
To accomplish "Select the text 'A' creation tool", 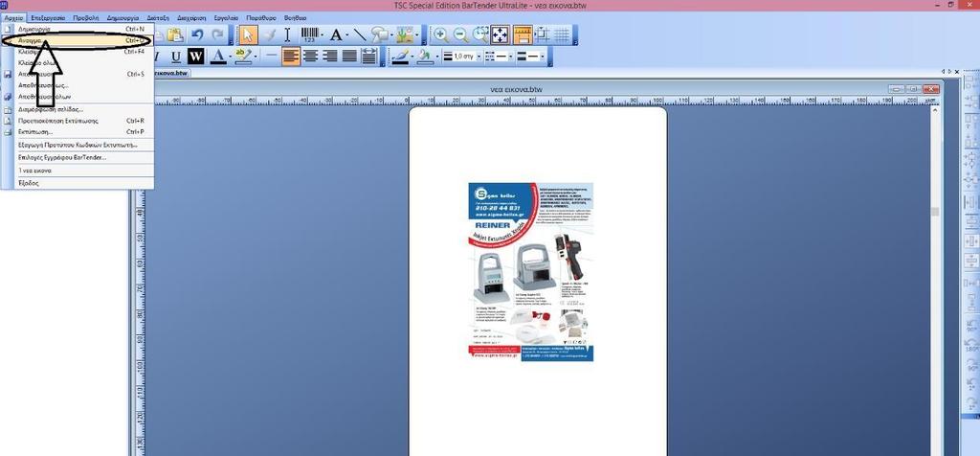I will (336, 35).
